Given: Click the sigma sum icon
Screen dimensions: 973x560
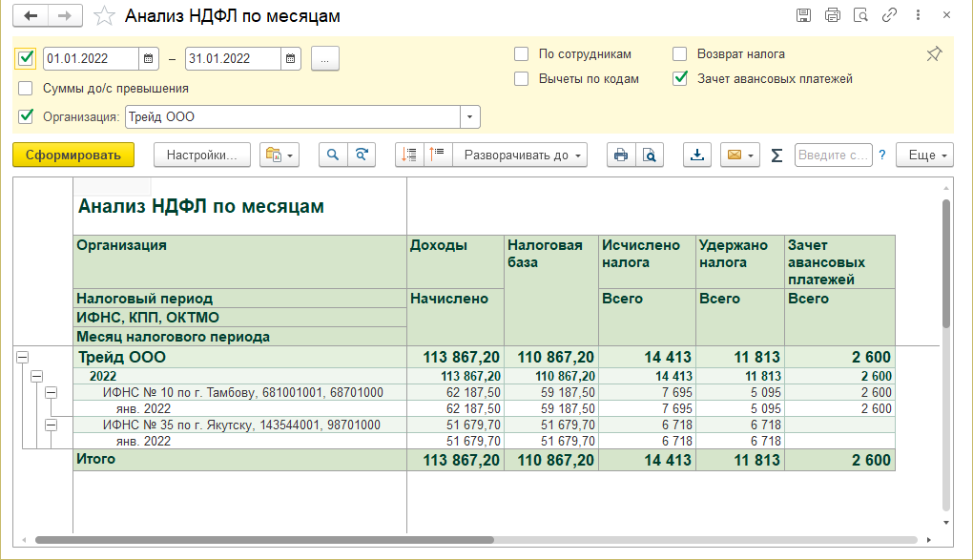Looking at the screenshot, I should coord(776,155).
